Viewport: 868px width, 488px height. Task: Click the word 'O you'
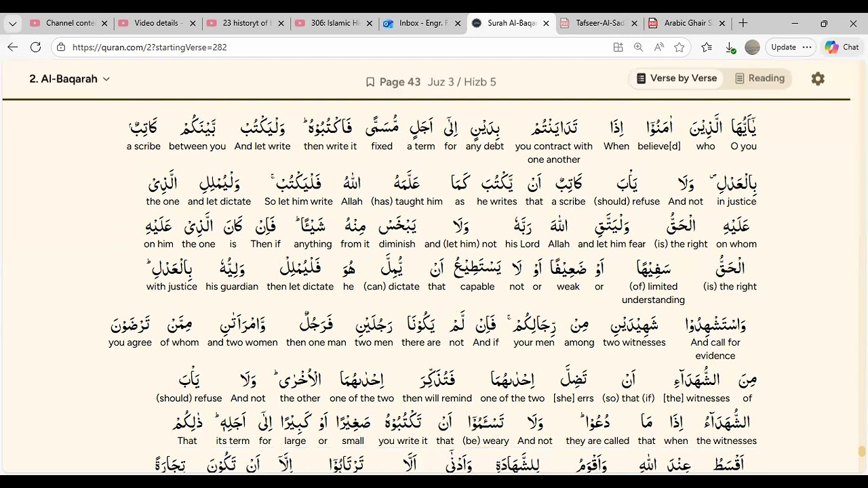(x=744, y=146)
